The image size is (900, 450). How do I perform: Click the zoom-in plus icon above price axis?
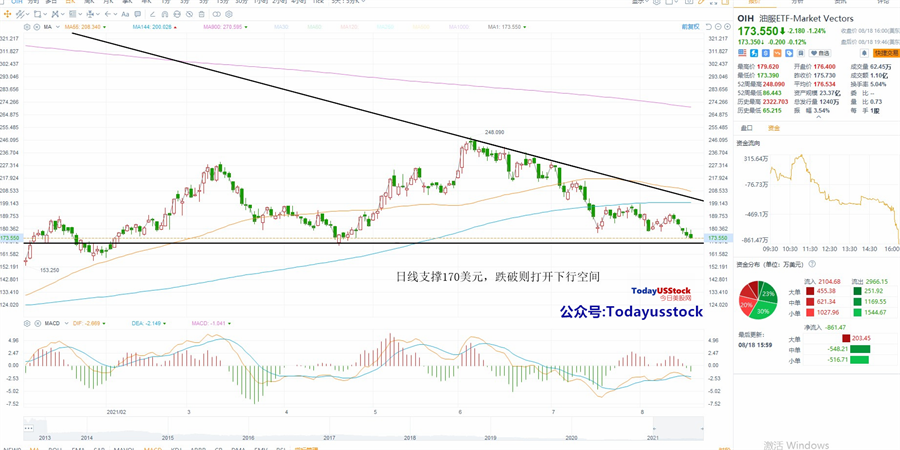[x=727, y=27]
